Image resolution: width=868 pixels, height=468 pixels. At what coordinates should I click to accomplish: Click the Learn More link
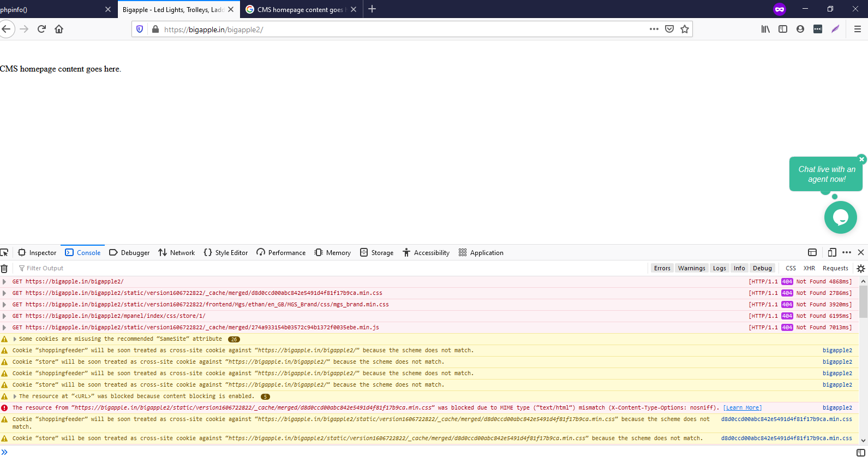pyautogui.click(x=743, y=408)
